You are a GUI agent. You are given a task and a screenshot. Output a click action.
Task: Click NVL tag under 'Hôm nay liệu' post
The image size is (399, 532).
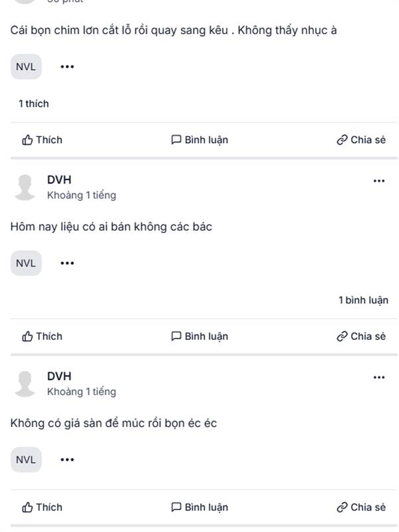[x=26, y=263]
